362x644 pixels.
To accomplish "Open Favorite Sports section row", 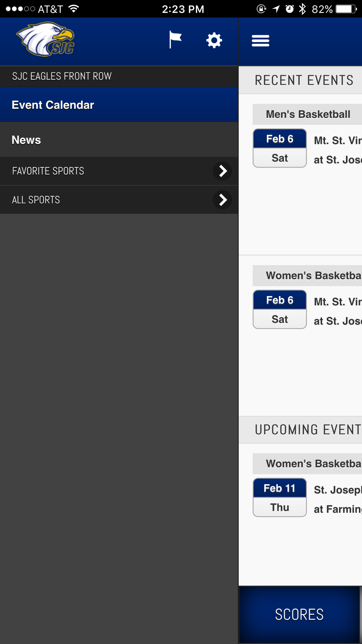I will click(119, 171).
